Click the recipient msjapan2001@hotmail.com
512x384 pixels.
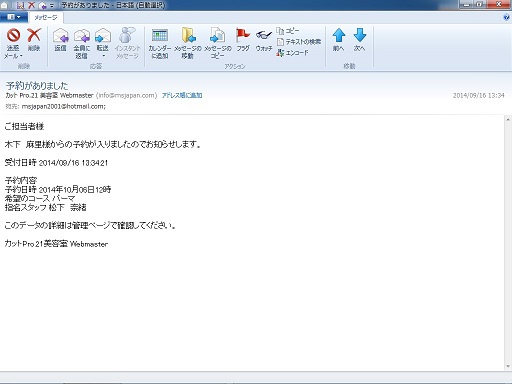click(64, 106)
